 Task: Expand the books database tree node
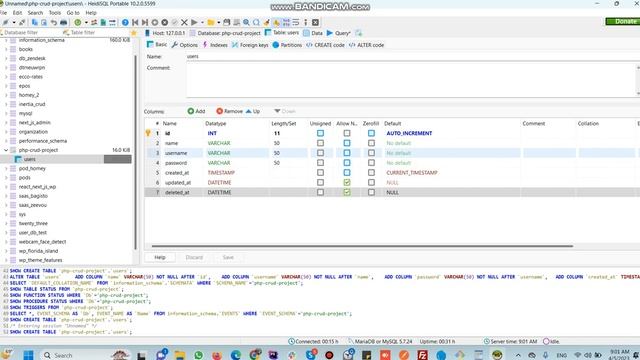(6, 49)
